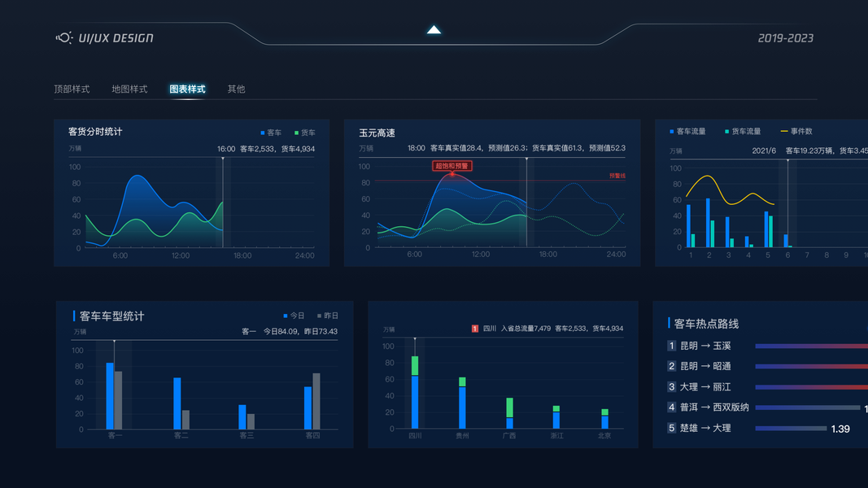This screenshot has height=488, width=868.
Task: Select route 昆明 → 昭通
Action: (705, 366)
